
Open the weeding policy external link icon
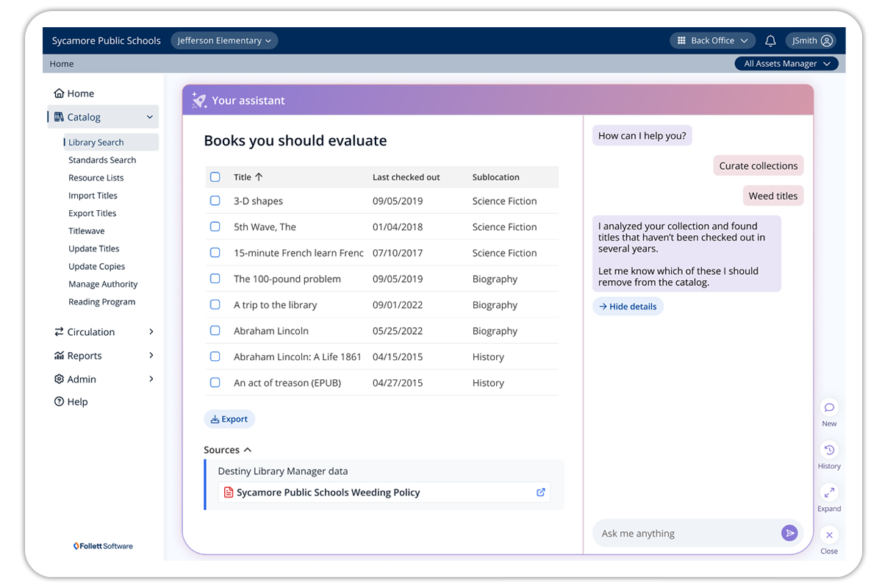pyautogui.click(x=541, y=492)
